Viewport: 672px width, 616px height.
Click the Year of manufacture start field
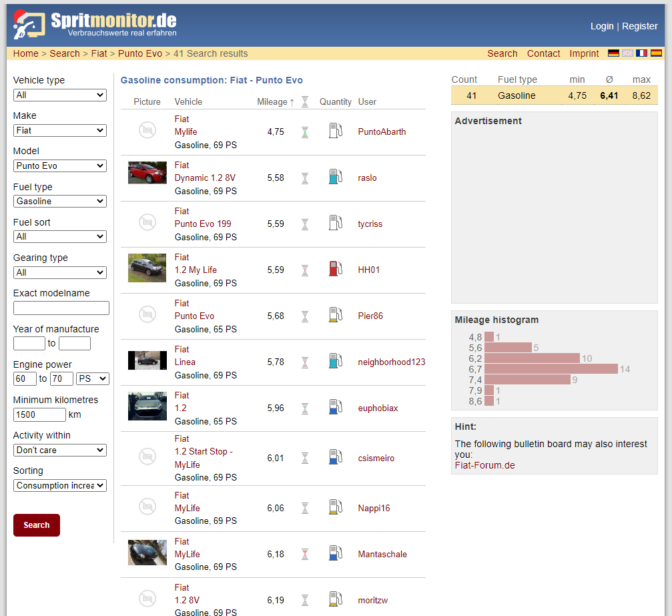click(29, 343)
